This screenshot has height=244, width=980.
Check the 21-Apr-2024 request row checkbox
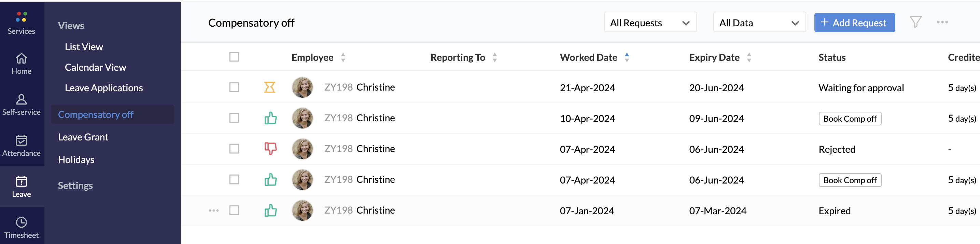point(234,87)
